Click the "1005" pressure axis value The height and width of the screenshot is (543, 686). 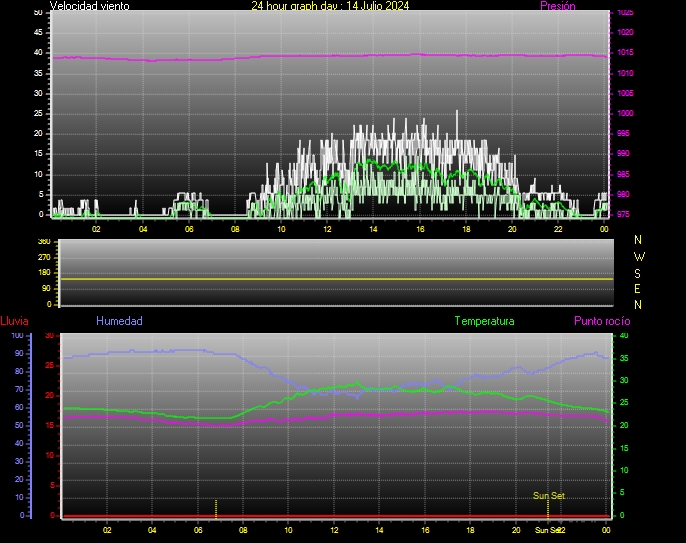[625, 93]
